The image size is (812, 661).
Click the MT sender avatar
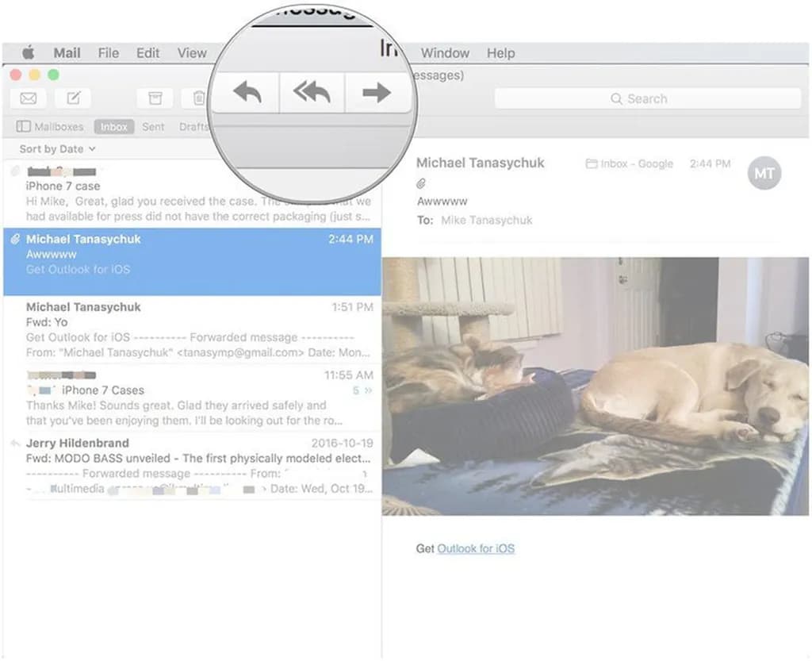[x=764, y=174]
